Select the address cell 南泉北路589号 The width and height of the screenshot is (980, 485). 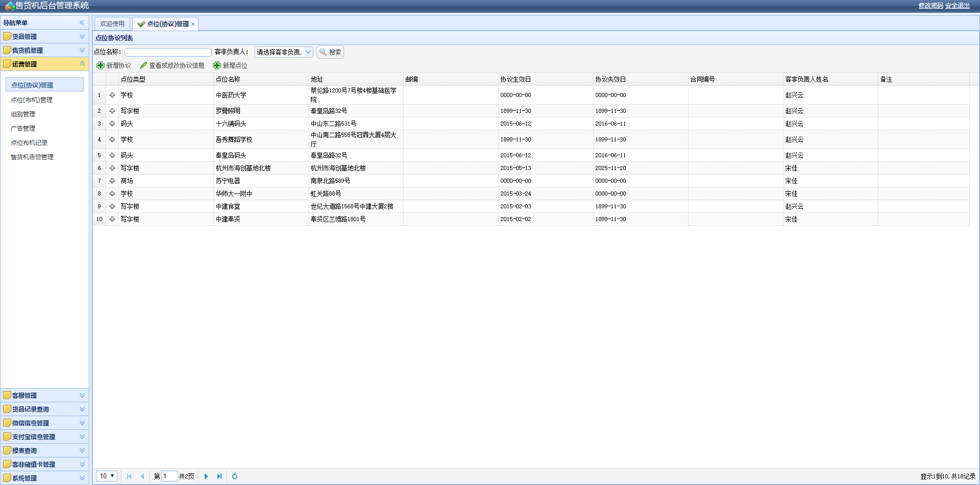point(356,181)
